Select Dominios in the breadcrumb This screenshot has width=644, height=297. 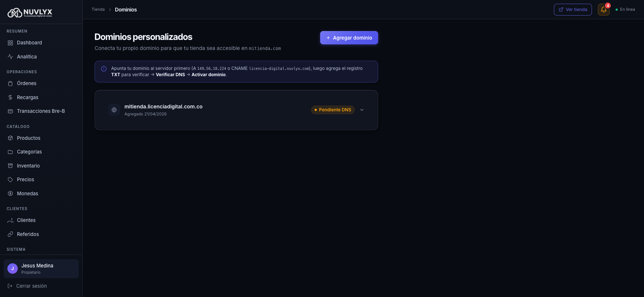pos(126,10)
